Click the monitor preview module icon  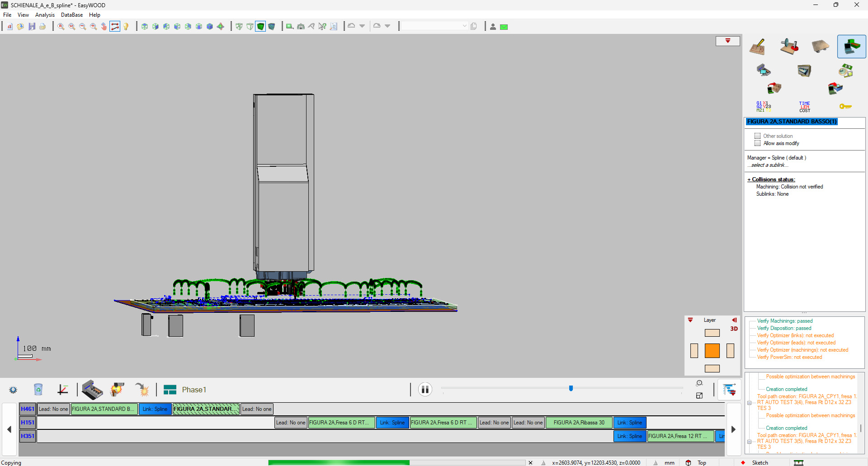tap(764, 70)
